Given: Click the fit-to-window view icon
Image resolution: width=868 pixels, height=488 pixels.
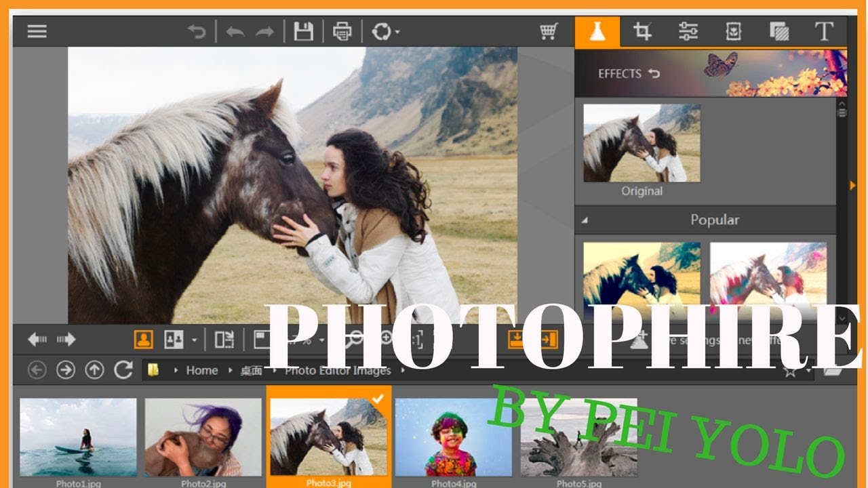Looking at the screenshot, I should 262,339.
